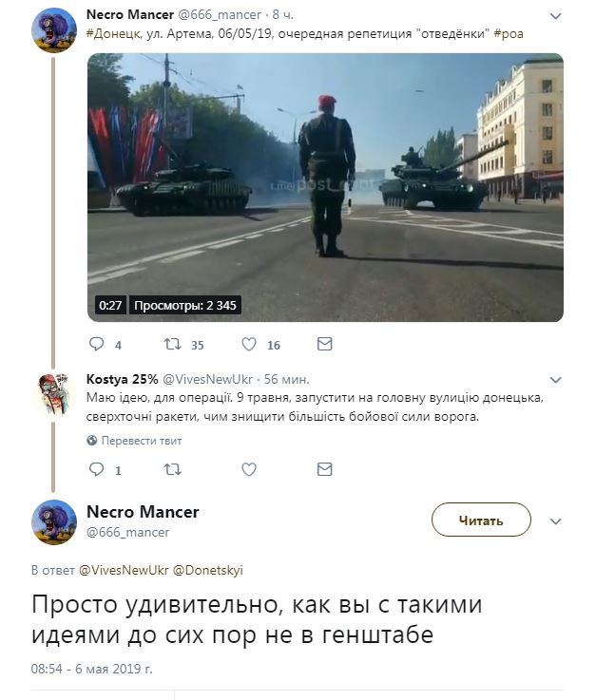This screenshot has height=700, width=596.
Task: Click Перевести твит link
Action: [x=142, y=441]
